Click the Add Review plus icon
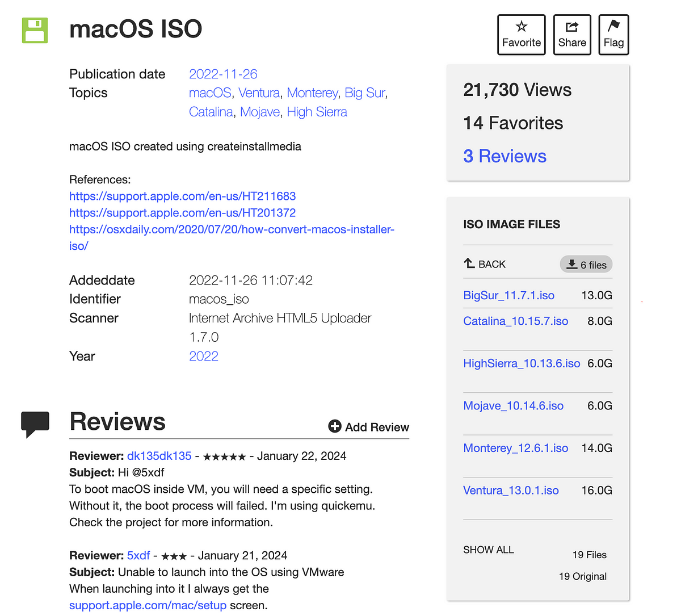 (335, 426)
